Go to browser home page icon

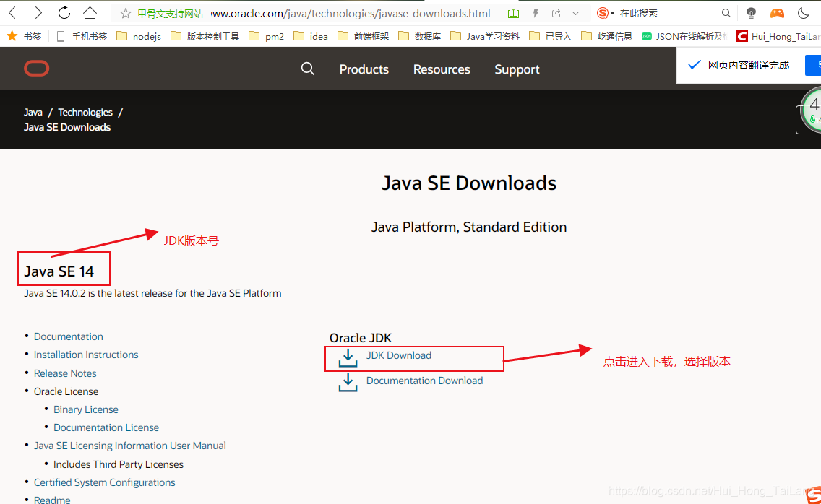pos(90,12)
